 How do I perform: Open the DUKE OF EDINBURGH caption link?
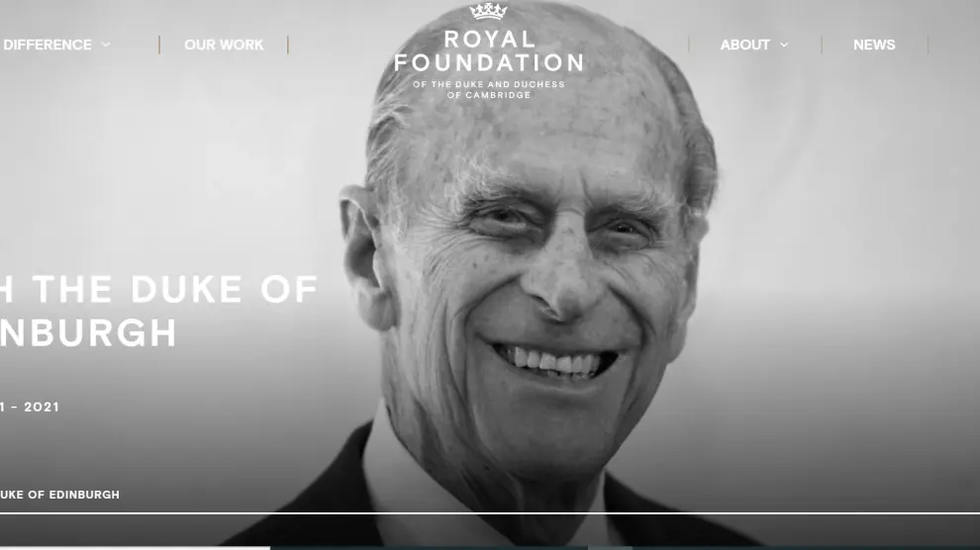click(59, 495)
